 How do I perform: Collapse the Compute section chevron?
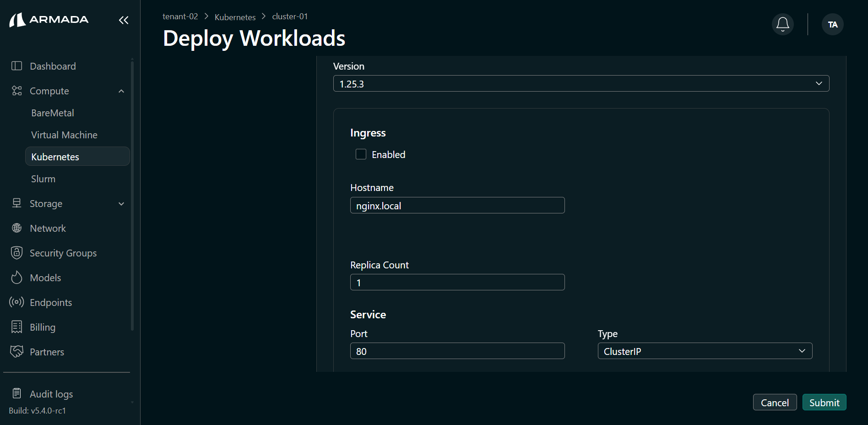121,91
